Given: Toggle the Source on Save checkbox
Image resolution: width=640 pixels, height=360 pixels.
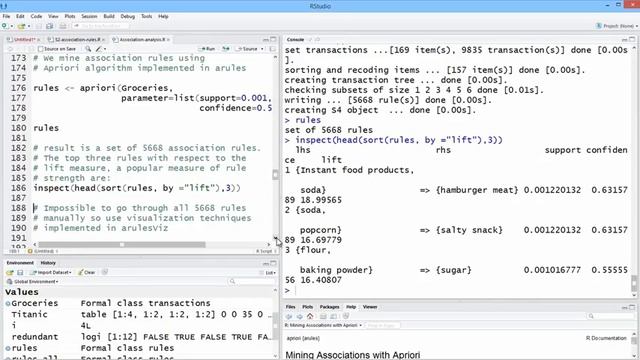Looking at the screenshot, I should [40, 49].
